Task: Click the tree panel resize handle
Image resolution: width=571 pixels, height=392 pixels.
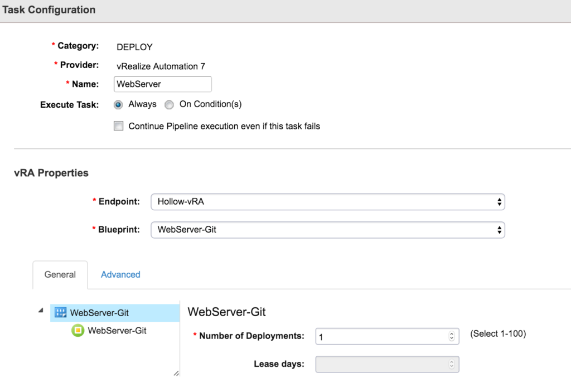Action: click(x=176, y=373)
